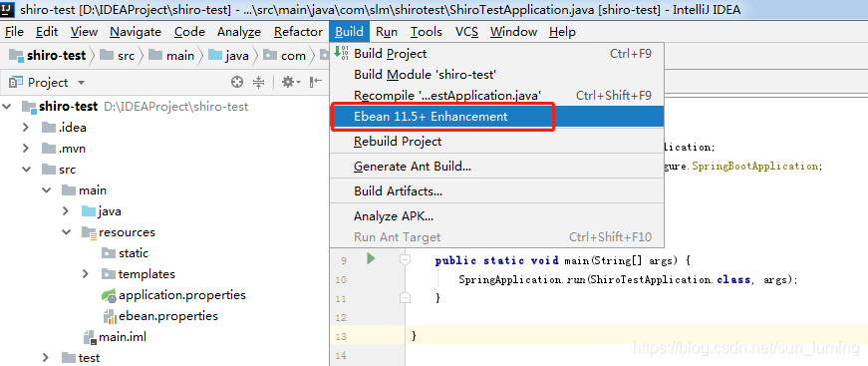
Task: Click main.iml file icon
Action: pos(90,337)
